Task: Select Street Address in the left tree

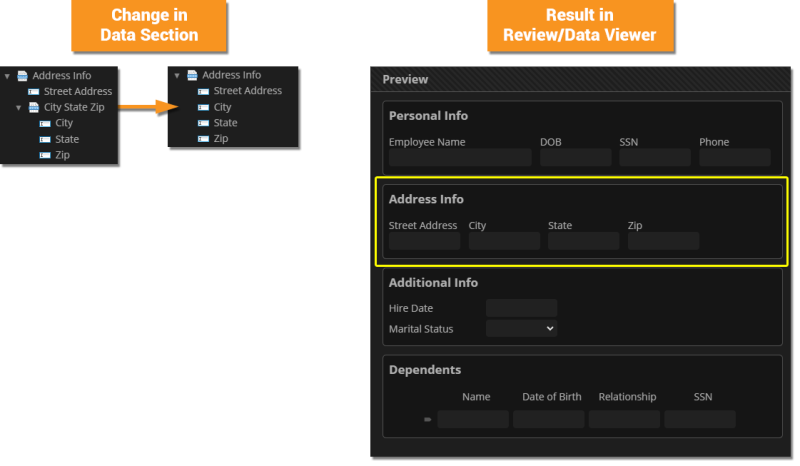Action: 78,91
